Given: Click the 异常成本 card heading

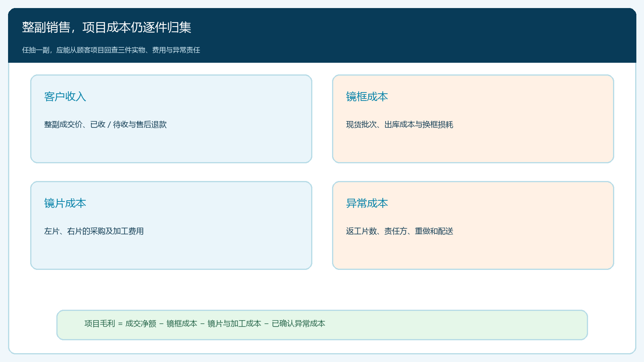Looking at the screenshot, I should pos(367,203).
